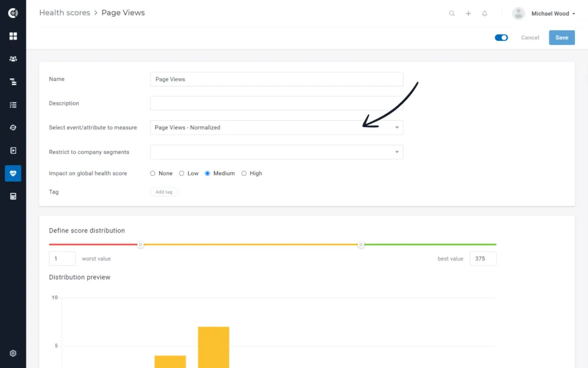
Task: Click the Description input field
Action: 277,103
